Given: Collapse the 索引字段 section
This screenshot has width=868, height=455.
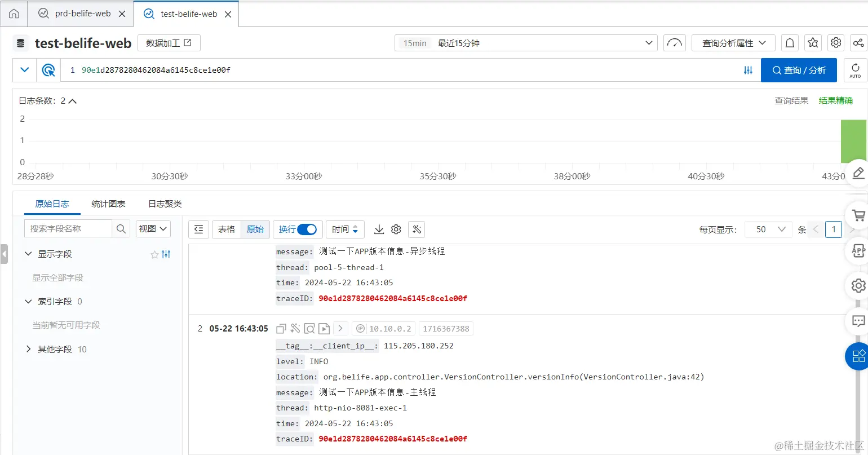Looking at the screenshot, I should click(x=28, y=301).
